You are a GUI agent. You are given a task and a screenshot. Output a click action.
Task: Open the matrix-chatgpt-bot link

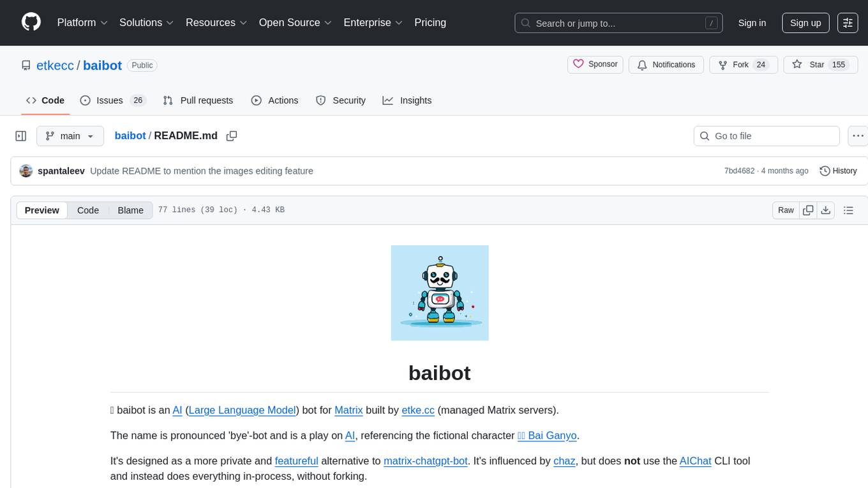tap(426, 461)
